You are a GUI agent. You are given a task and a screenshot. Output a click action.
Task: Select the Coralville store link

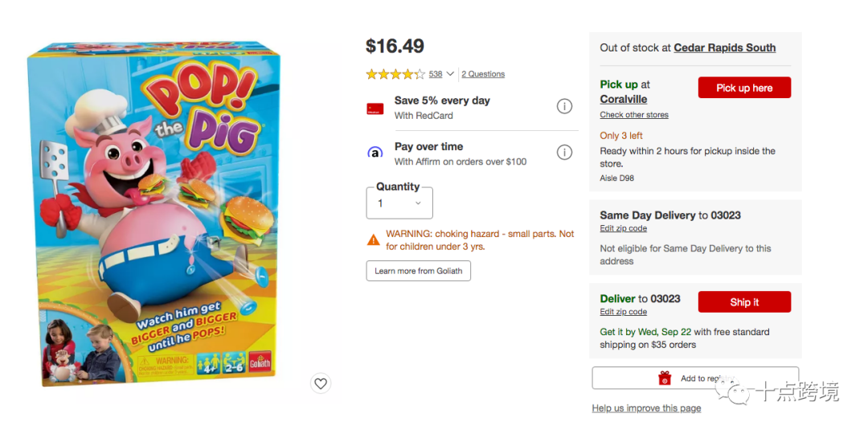tap(623, 99)
